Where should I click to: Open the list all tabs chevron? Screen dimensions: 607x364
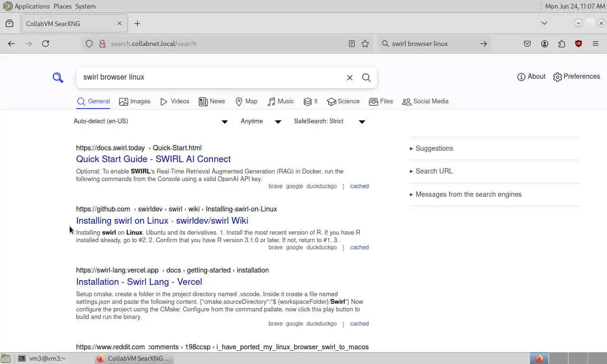click(544, 23)
